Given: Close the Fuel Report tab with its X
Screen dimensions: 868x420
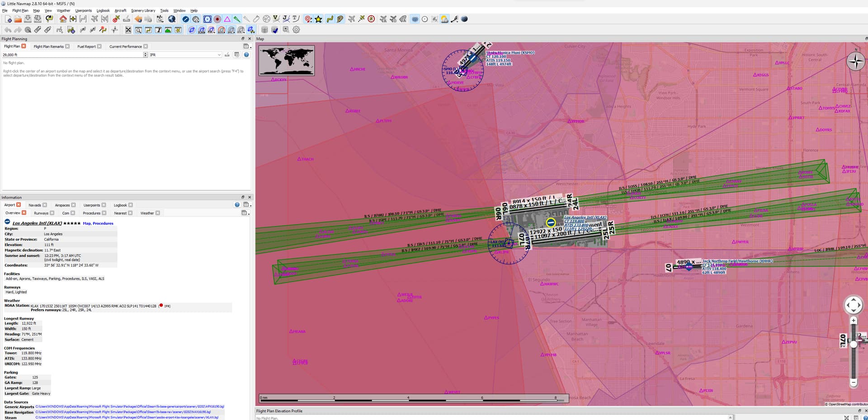Looking at the screenshot, I should tap(99, 47).
